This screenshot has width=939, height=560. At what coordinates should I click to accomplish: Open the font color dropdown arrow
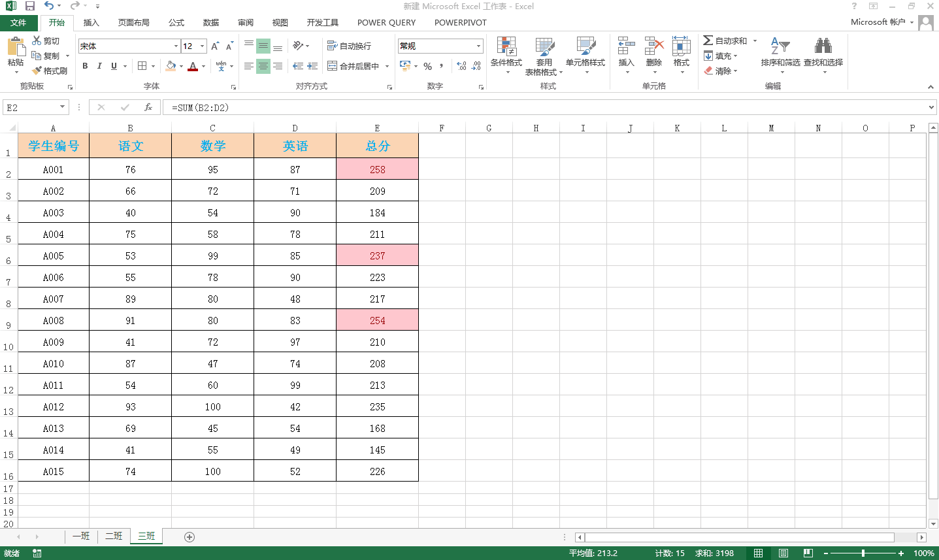pos(203,66)
